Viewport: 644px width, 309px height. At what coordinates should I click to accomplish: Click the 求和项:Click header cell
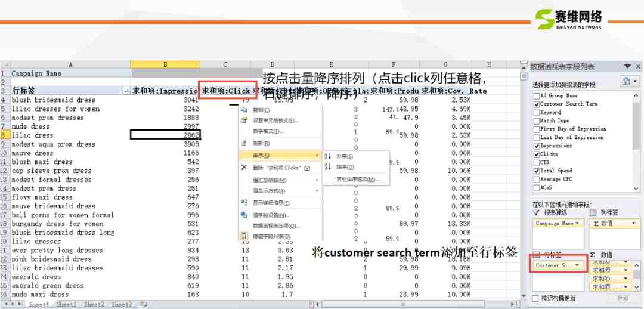point(227,91)
